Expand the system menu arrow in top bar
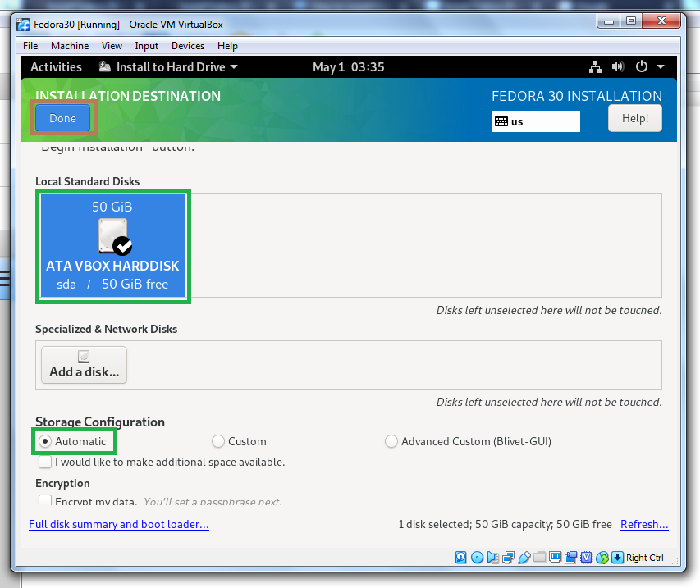This screenshot has height=588, width=700. pos(661,67)
